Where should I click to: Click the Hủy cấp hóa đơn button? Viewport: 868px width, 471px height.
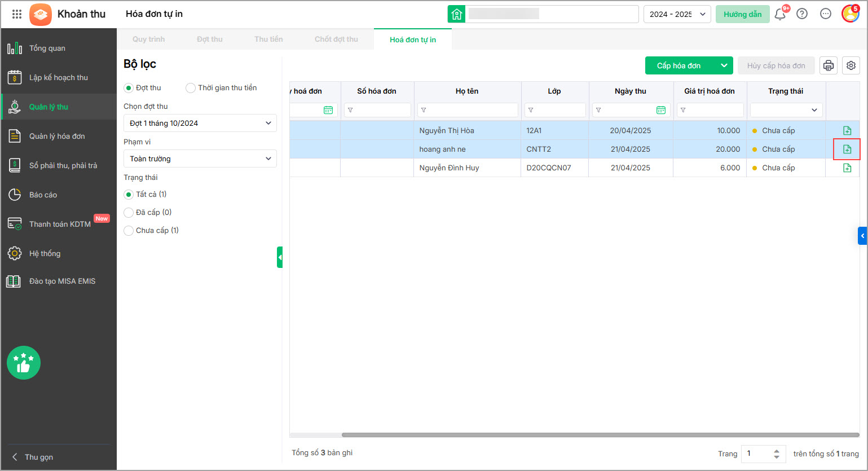click(x=776, y=65)
